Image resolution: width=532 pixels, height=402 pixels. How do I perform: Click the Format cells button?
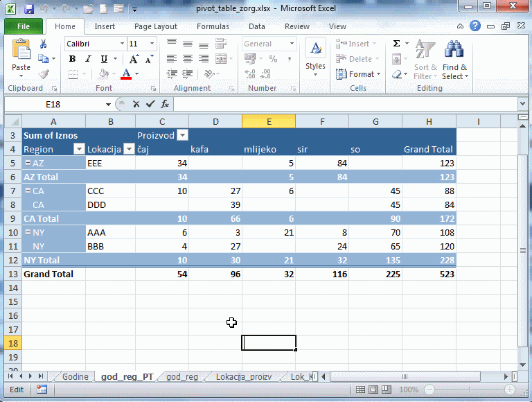tap(356, 74)
